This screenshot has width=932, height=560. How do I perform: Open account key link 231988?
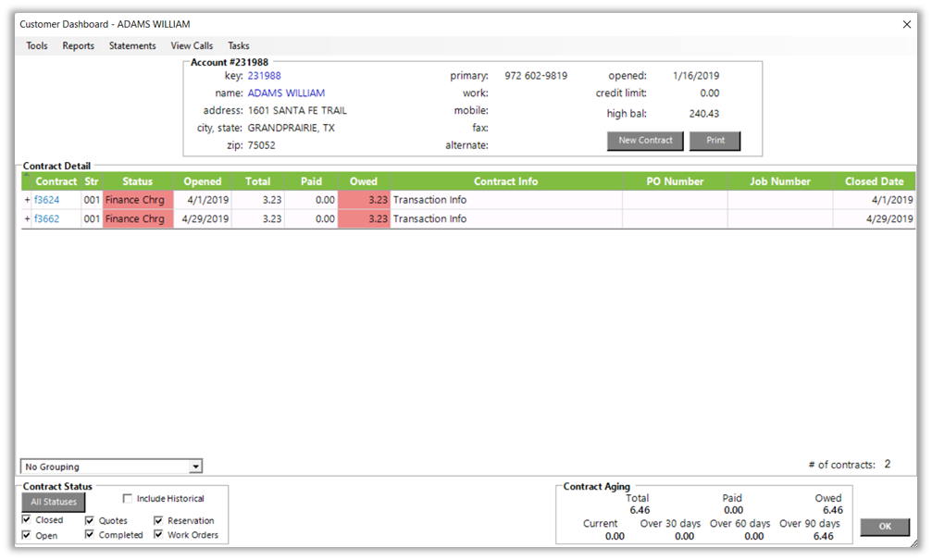coord(264,76)
